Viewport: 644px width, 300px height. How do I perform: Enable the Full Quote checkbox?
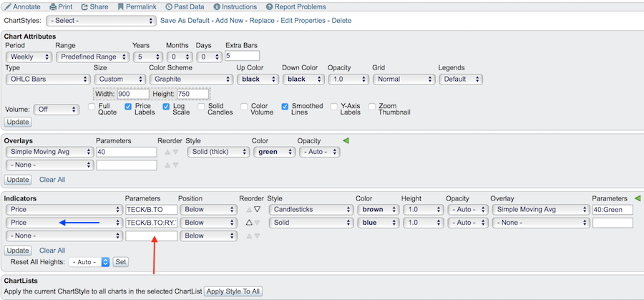[92, 107]
